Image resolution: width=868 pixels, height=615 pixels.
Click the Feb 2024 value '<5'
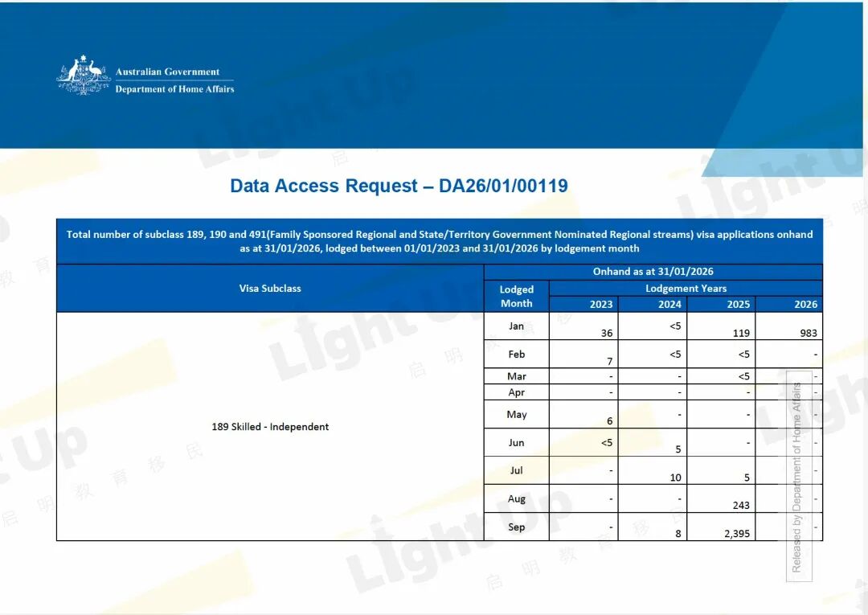675,354
